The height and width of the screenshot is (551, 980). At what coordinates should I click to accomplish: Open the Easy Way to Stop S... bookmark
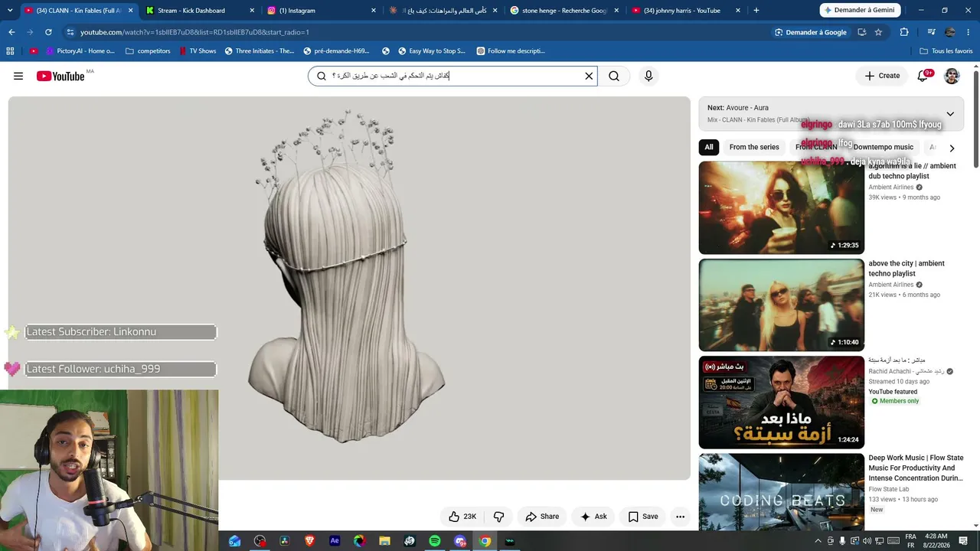432,51
